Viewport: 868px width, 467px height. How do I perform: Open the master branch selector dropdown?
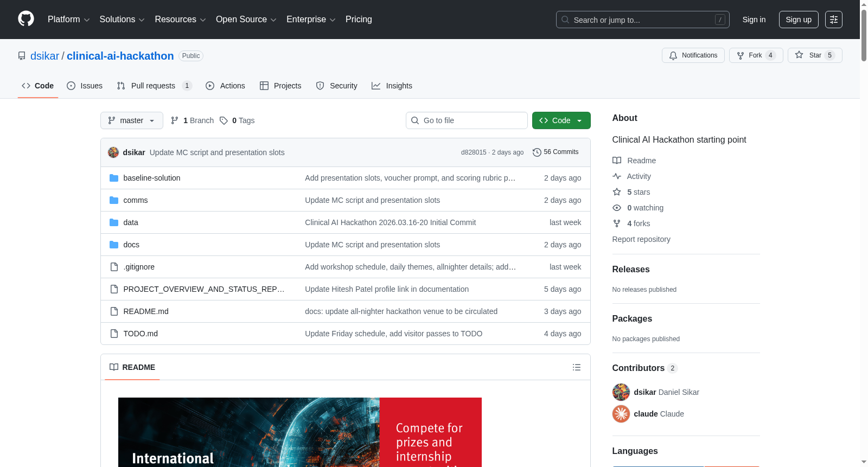coord(132,120)
